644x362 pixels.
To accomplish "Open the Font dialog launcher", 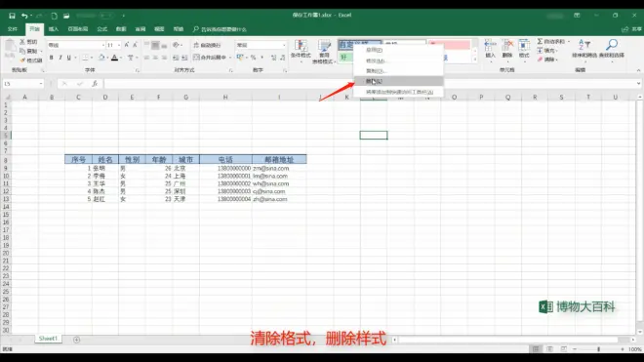I will coord(138,70).
